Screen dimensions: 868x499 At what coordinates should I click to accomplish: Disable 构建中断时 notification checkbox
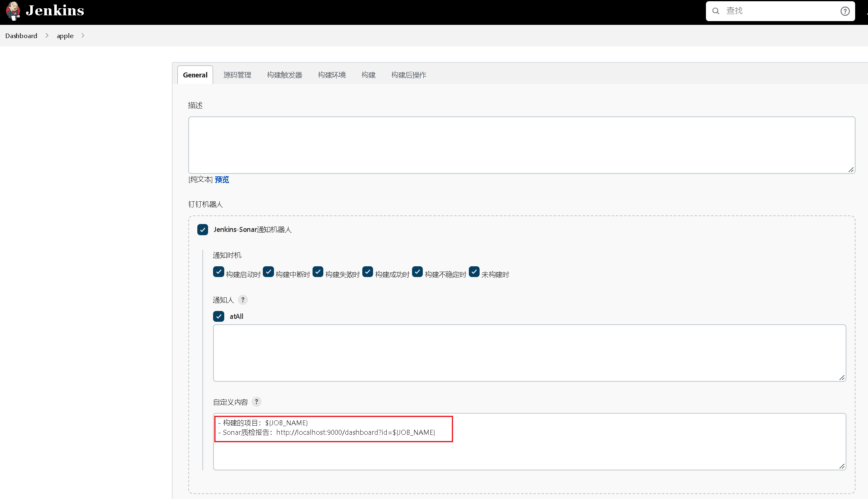(x=268, y=272)
